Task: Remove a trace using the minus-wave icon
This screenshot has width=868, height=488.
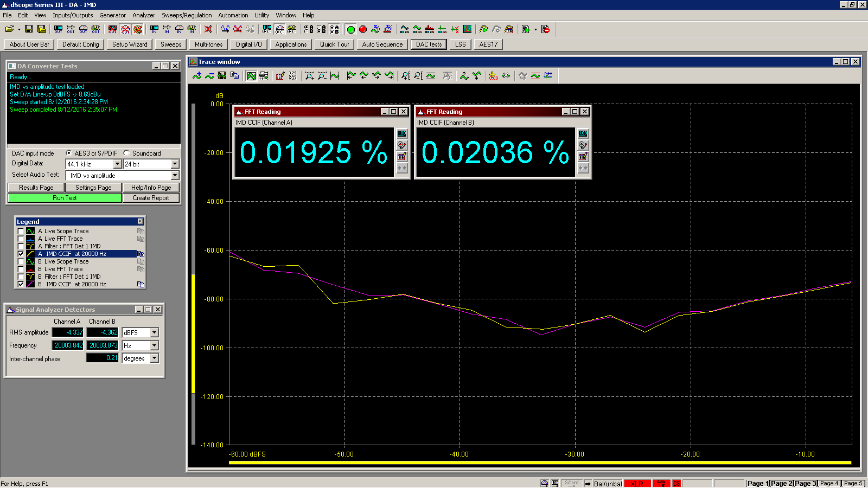Action: 210,76
